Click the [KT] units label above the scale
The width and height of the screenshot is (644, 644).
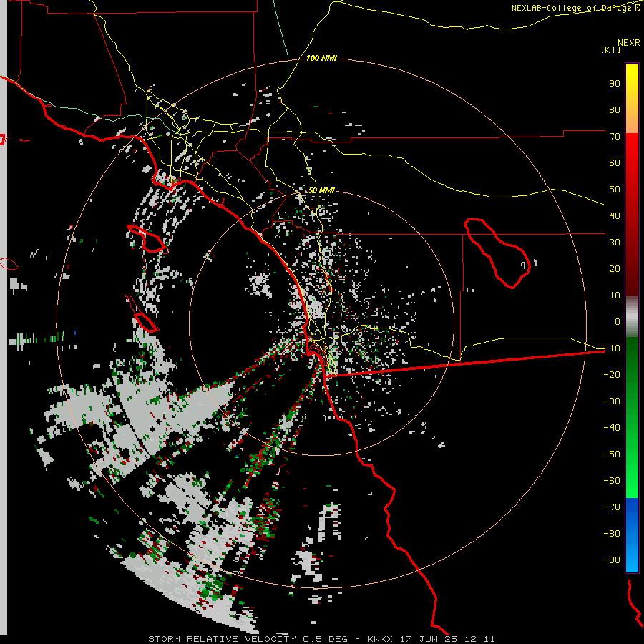(x=610, y=49)
